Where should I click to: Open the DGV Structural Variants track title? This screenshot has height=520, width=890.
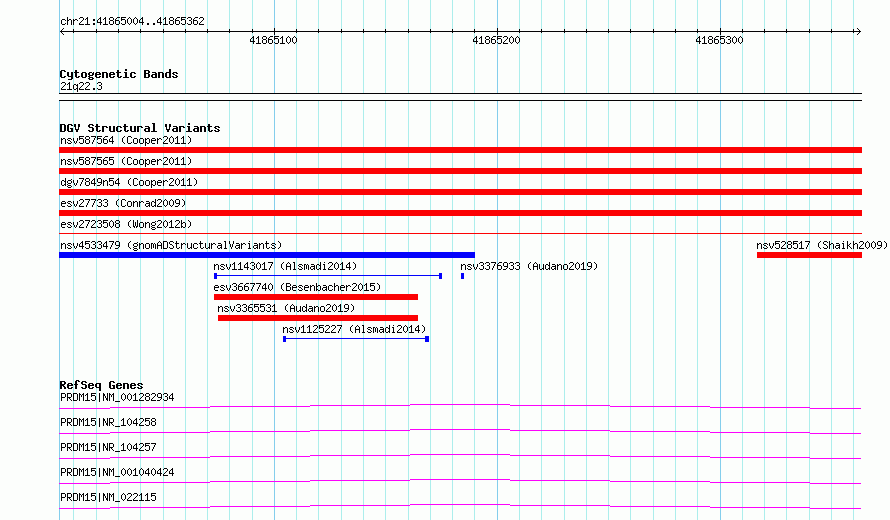pyautogui.click(x=140, y=128)
